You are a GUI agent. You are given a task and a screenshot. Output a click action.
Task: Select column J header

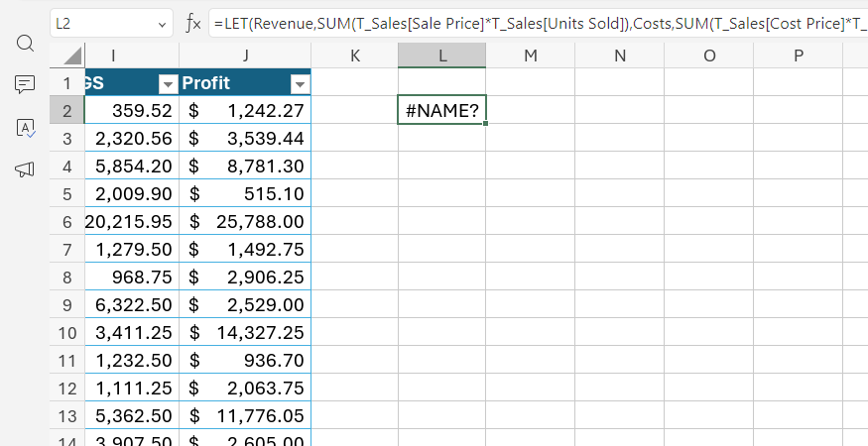pyautogui.click(x=245, y=56)
